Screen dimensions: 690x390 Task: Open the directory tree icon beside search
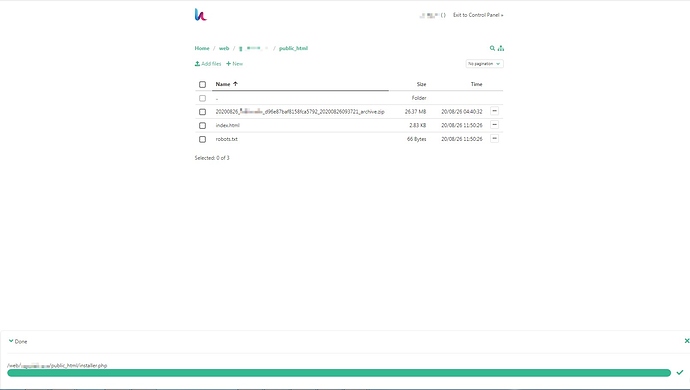point(501,48)
